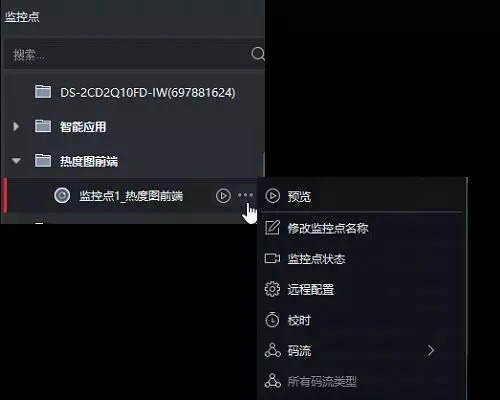The image size is (500, 400).
Task: Click the camera icon beside 监控点状态
Action: (272, 258)
